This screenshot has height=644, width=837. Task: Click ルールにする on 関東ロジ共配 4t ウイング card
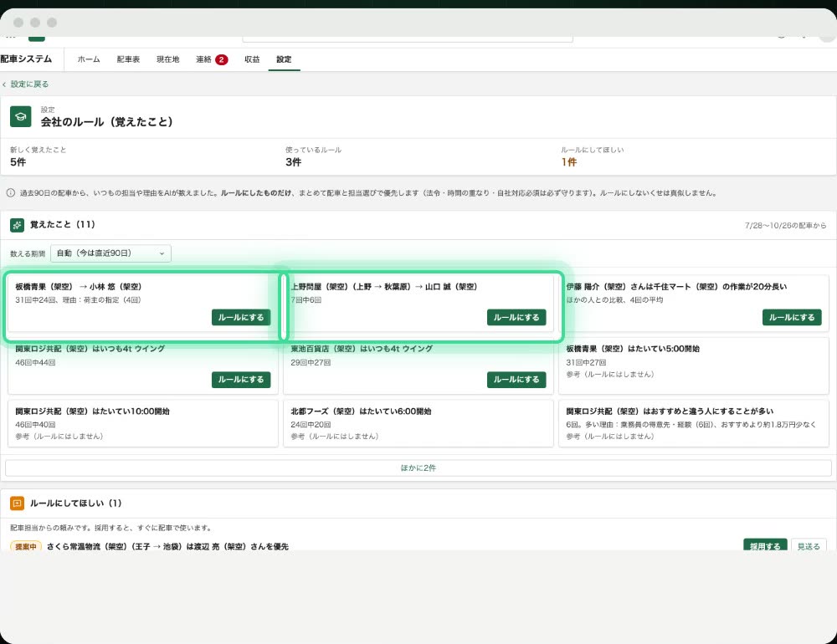tap(241, 380)
